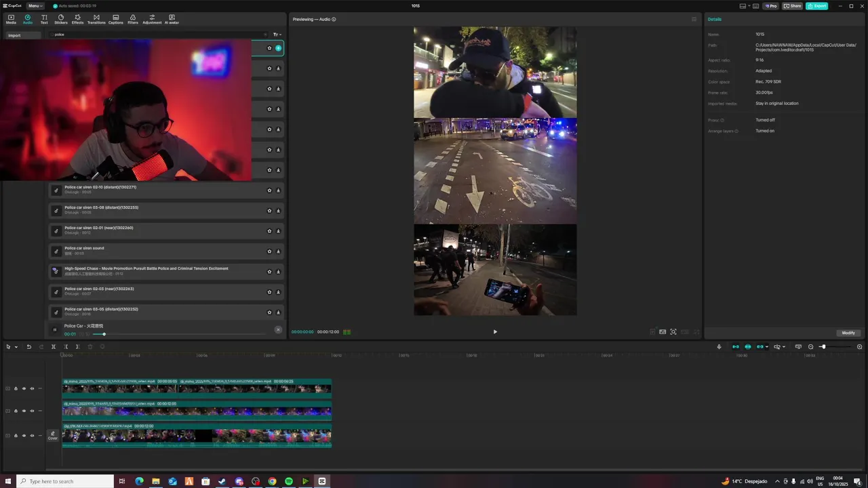
Task: Open the Menu dropdown
Action: (x=35, y=5)
